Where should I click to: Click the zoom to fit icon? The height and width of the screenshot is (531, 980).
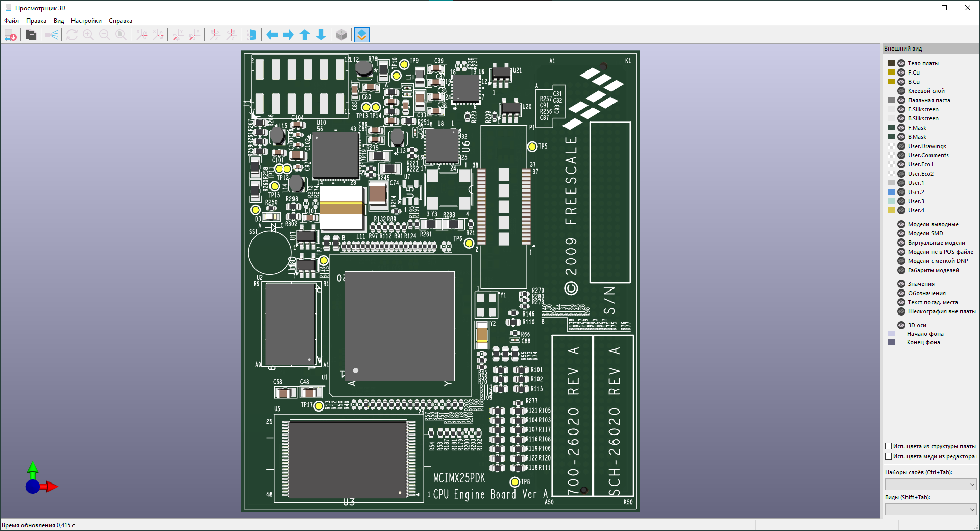click(x=121, y=35)
